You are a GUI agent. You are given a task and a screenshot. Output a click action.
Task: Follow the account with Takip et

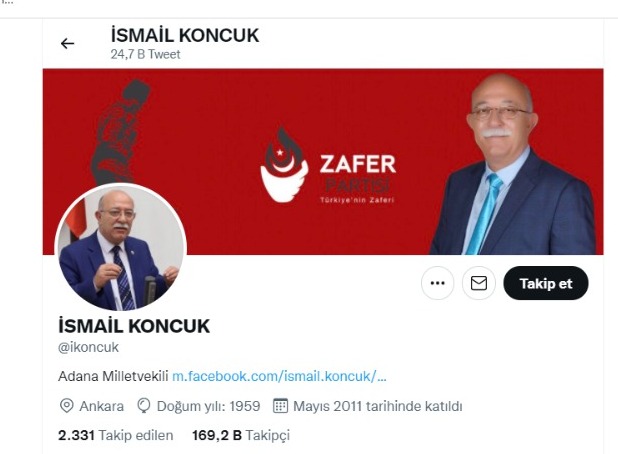(546, 283)
